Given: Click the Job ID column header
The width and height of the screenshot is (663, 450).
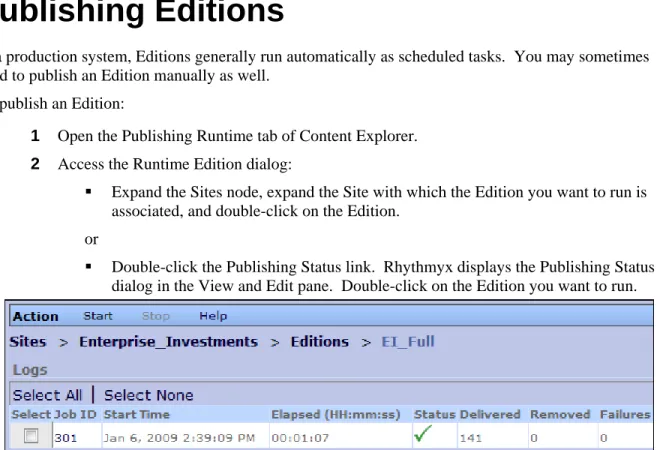Looking at the screenshot, I should tap(75, 414).
